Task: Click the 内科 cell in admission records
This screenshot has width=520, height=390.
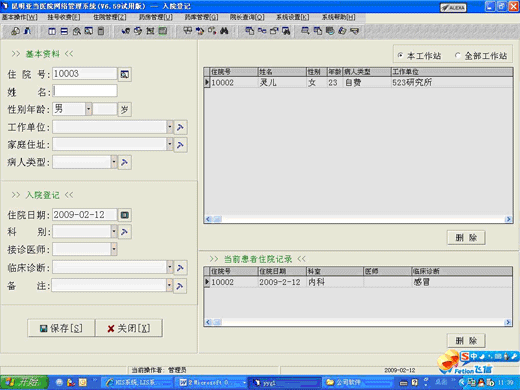Action: (335, 282)
